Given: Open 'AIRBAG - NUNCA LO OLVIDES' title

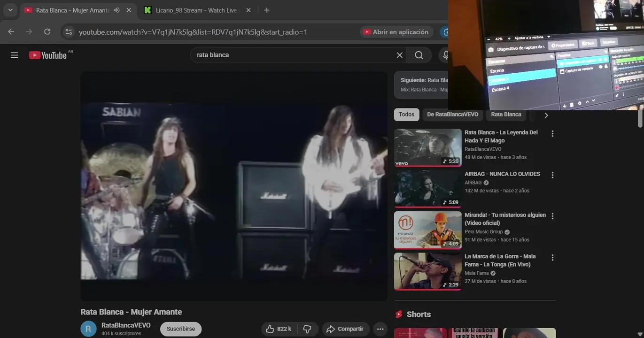Looking at the screenshot, I should click(x=502, y=174).
